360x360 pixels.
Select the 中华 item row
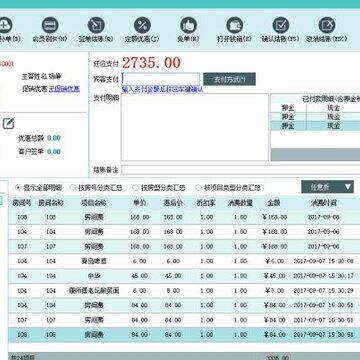[184, 276]
